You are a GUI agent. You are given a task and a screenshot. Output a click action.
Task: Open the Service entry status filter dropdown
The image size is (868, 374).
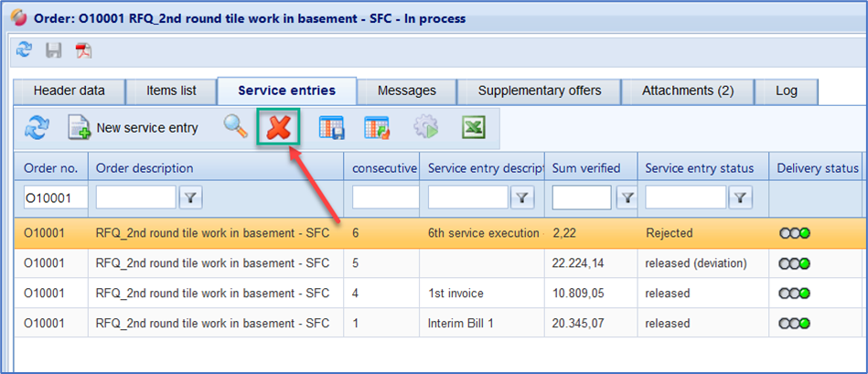coord(740,197)
